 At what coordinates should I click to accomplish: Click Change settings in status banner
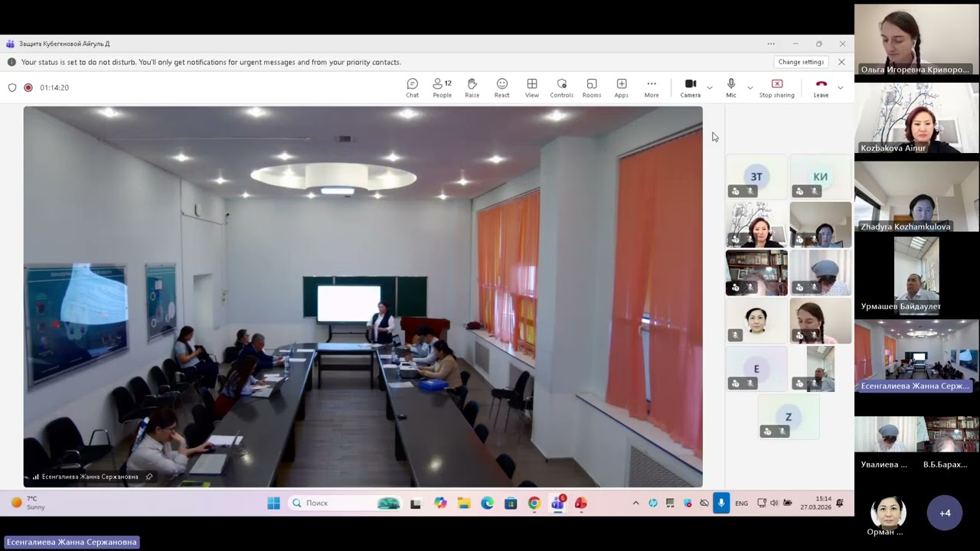click(801, 62)
